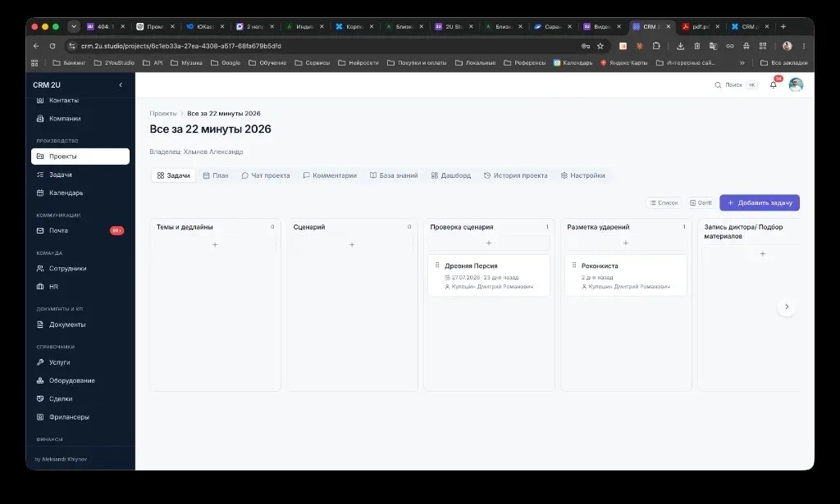840x504 pixels.
Task: Add card to Темы и дедлайны column
Action: [215, 245]
